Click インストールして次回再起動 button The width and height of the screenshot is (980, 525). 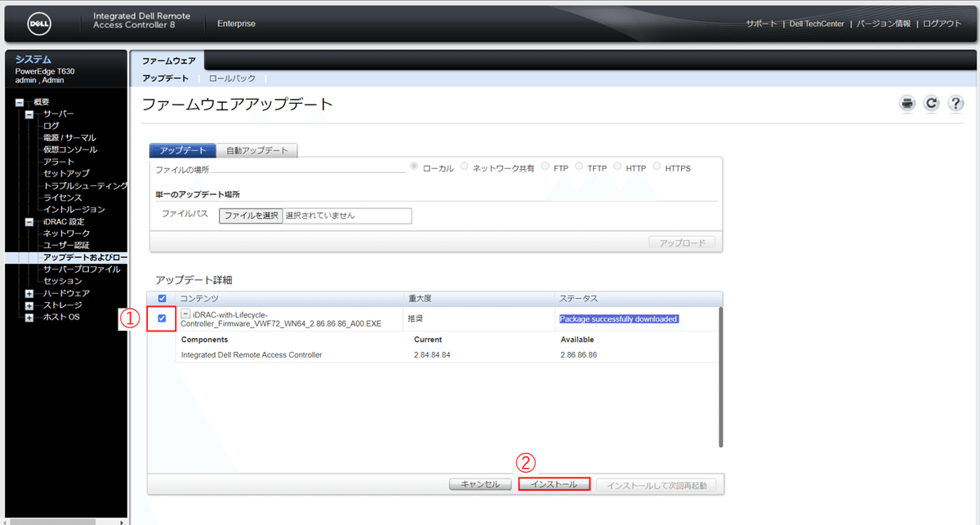coord(657,484)
